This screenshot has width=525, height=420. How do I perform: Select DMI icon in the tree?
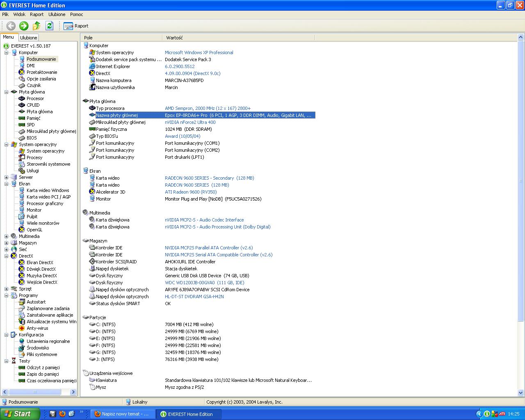[22, 66]
